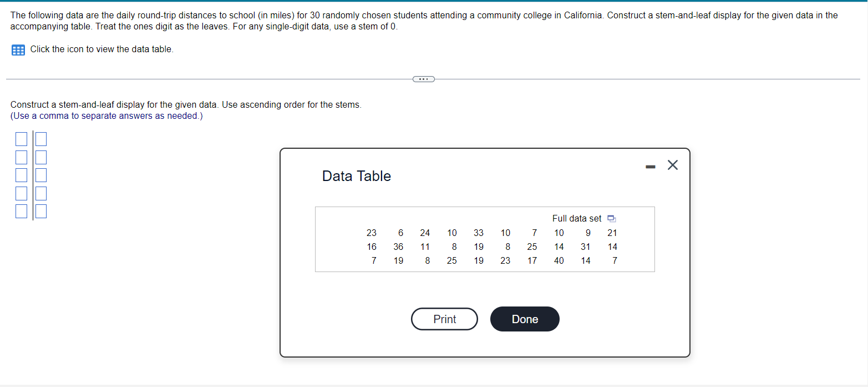Click the bottom stem input box

(x=21, y=211)
